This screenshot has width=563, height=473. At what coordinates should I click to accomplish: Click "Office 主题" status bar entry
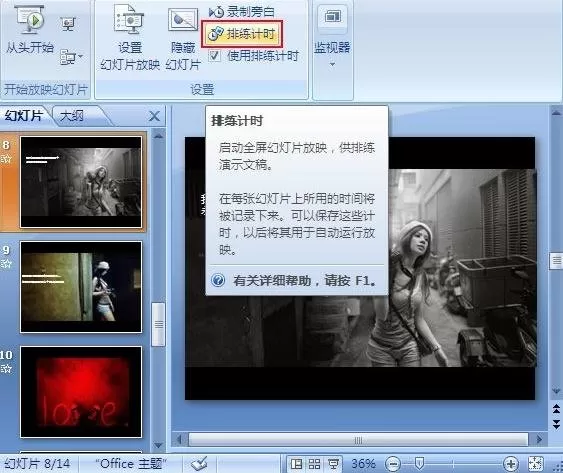tap(131, 464)
